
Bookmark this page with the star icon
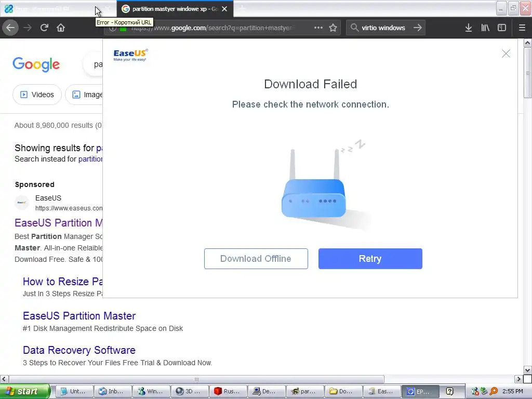click(333, 28)
